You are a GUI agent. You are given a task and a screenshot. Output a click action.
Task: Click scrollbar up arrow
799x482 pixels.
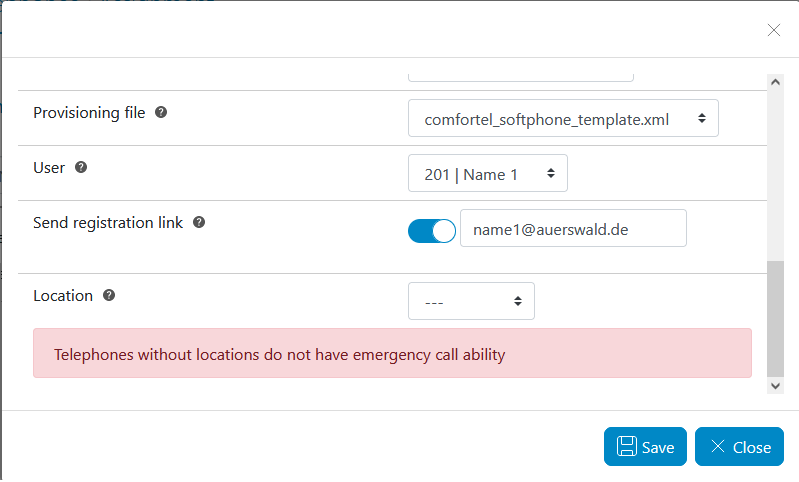pyautogui.click(x=776, y=82)
